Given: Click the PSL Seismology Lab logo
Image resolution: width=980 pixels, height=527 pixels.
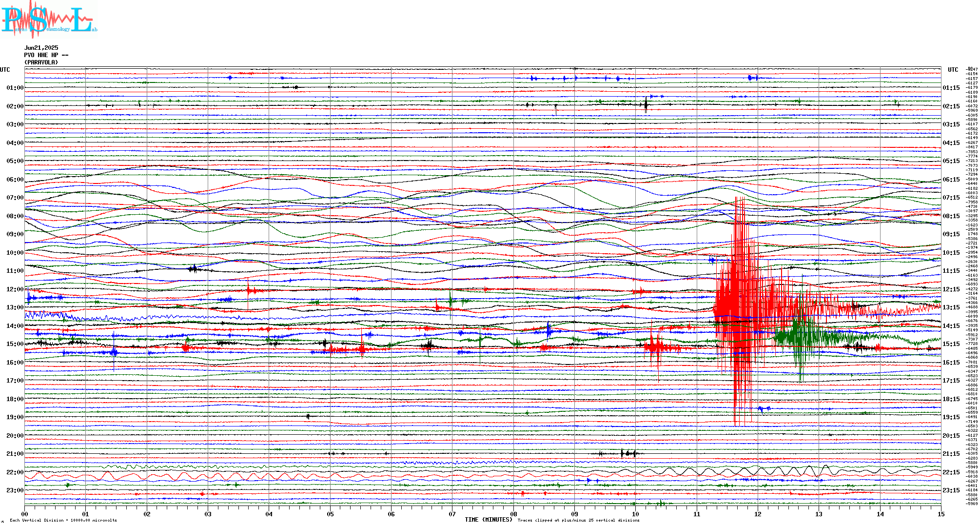Looking at the screenshot, I should (49, 20).
